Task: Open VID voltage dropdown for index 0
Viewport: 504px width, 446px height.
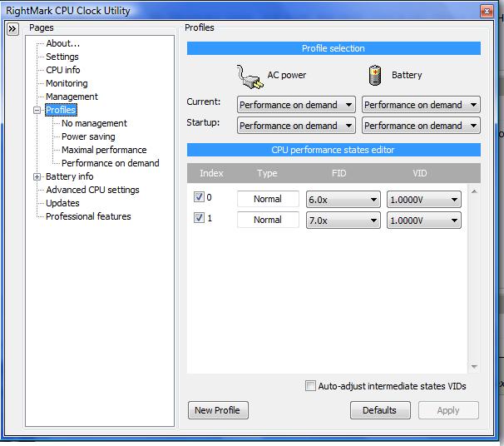Action: tap(423, 200)
